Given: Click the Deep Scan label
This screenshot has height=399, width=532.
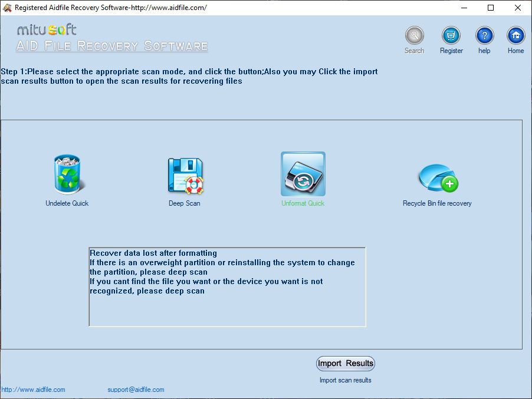Looking at the screenshot, I should [x=184, y=203].
